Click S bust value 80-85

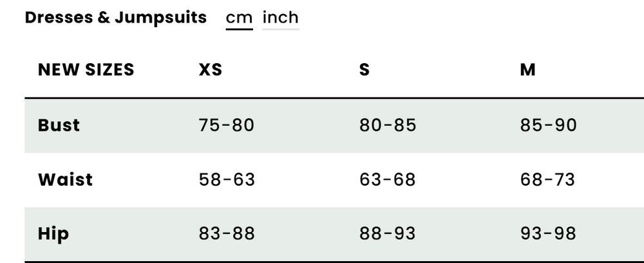388,124
